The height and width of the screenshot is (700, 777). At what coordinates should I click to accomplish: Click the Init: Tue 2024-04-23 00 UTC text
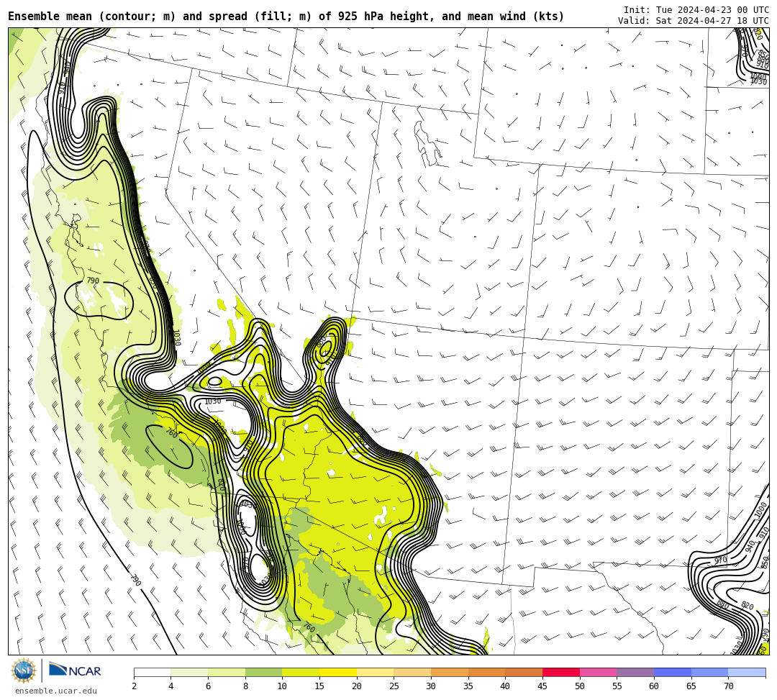[x=696, y=10]
